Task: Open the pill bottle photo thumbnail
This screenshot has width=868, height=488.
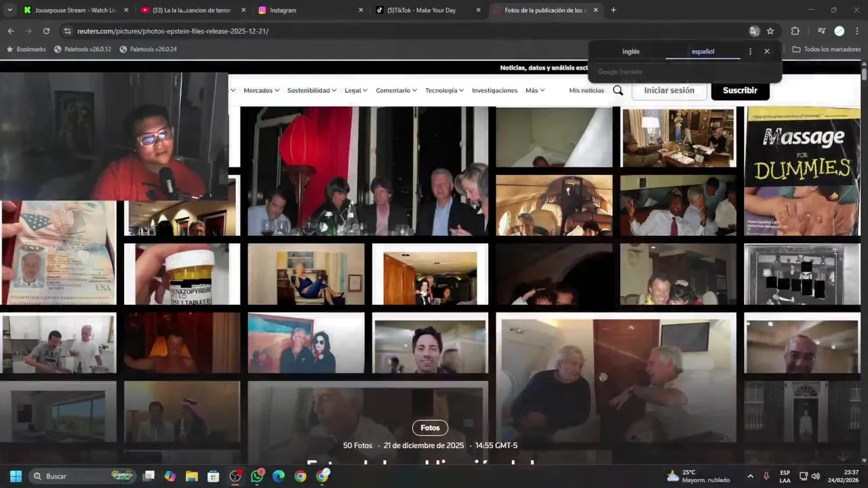Action: [x=182, y=274]
